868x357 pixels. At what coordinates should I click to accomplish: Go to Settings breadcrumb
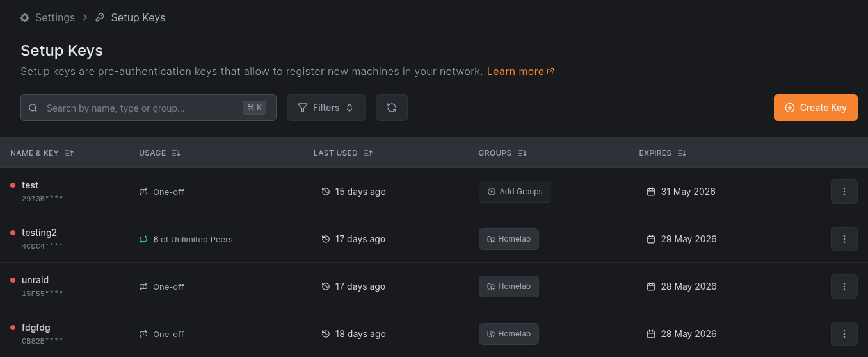click(x=48, y=17)
